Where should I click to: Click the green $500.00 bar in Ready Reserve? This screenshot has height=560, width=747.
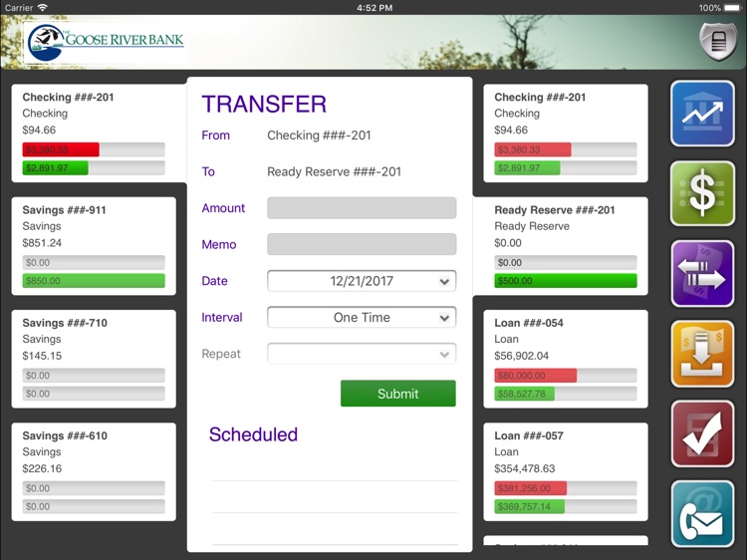[566, 281]
